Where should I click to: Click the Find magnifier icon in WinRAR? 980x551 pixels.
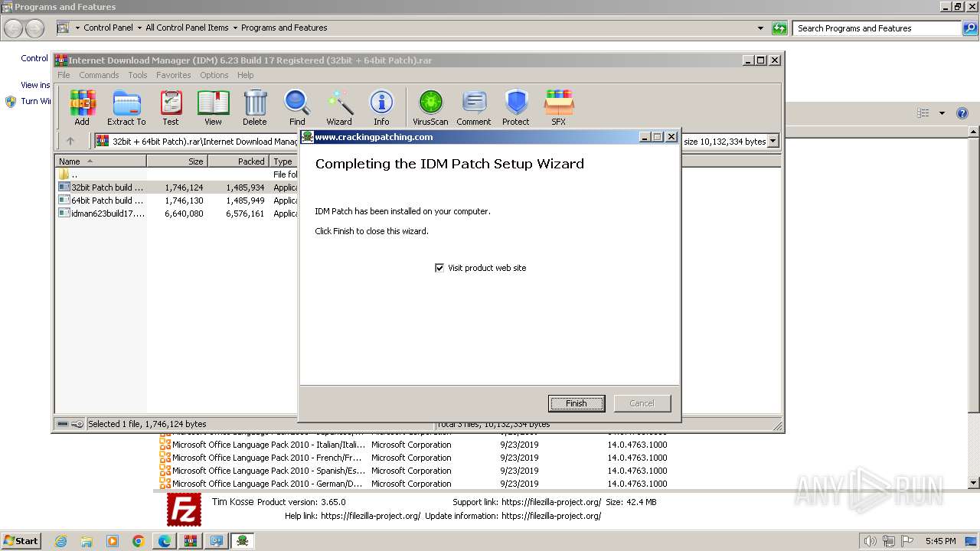(297, 107)
